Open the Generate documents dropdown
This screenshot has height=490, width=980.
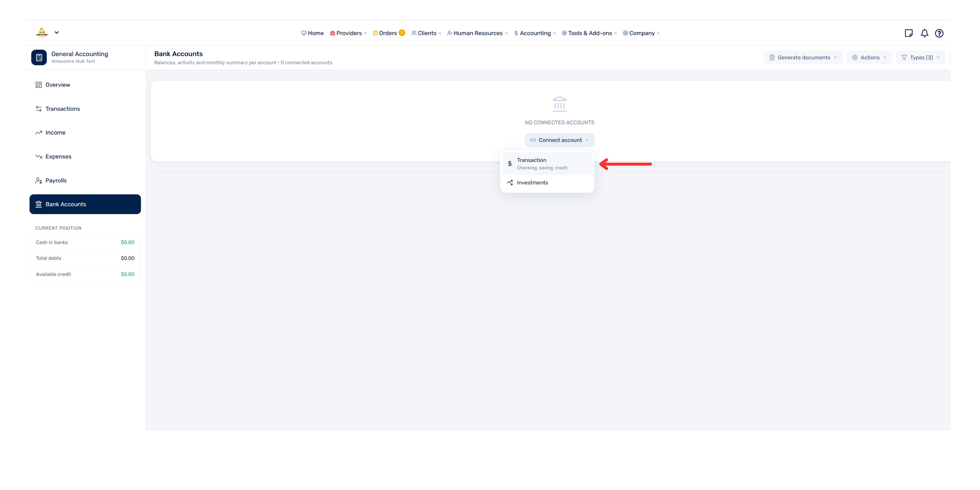tap(803, 57)
